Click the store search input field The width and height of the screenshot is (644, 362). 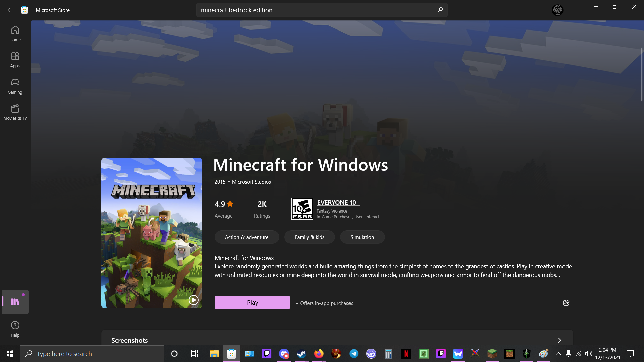tap(315, 10)
